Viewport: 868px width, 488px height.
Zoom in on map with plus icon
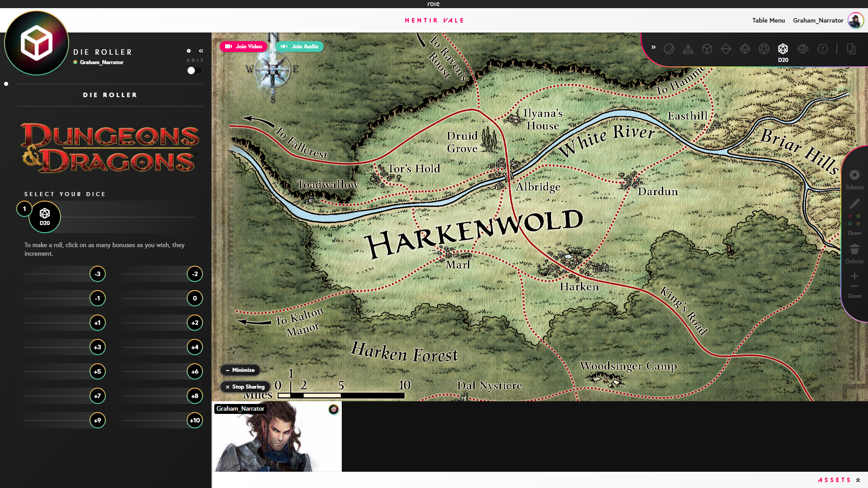coord(854,276)
